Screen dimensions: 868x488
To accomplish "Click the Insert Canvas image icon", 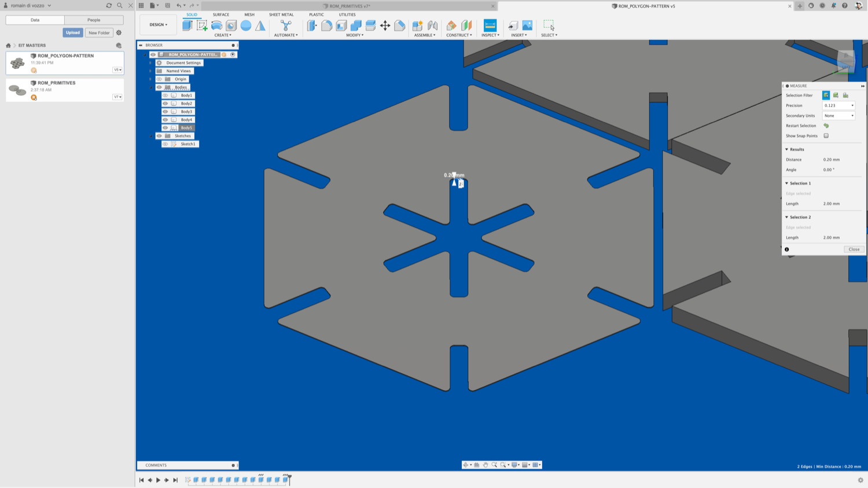I will [527, 25].
